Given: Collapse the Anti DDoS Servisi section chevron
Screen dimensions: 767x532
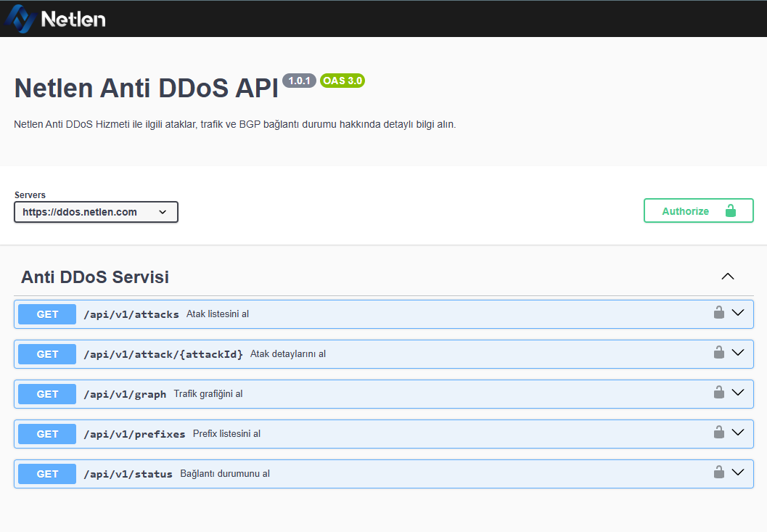Looking at the screenshot, I should pyautogui.click(x=727, y=277).
